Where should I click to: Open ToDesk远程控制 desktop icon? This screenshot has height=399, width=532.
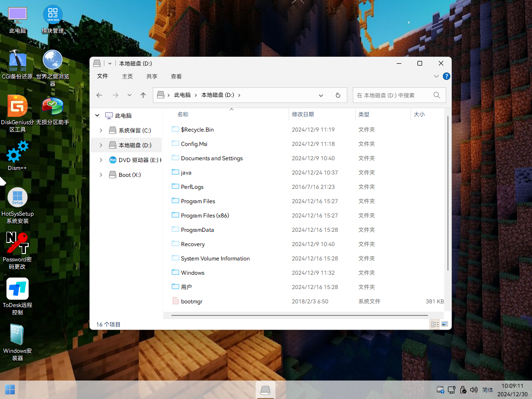[17, 296]
